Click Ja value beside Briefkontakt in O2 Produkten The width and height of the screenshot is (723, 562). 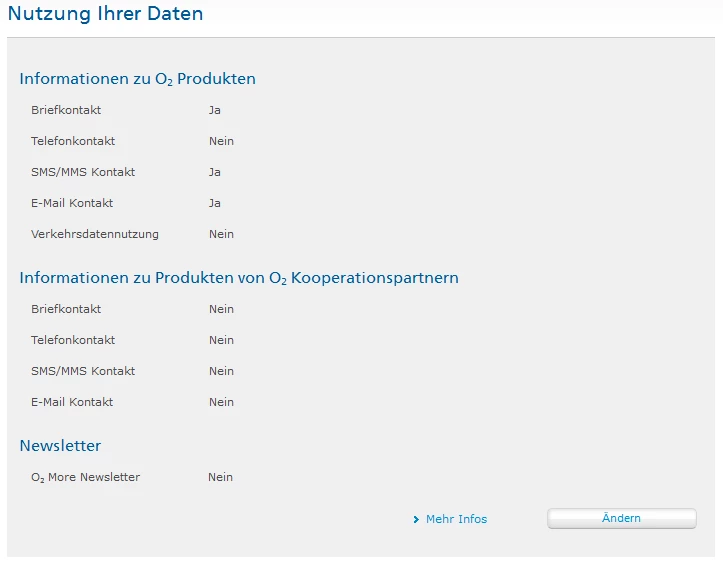pyautogui.click(x=214, y=110)
